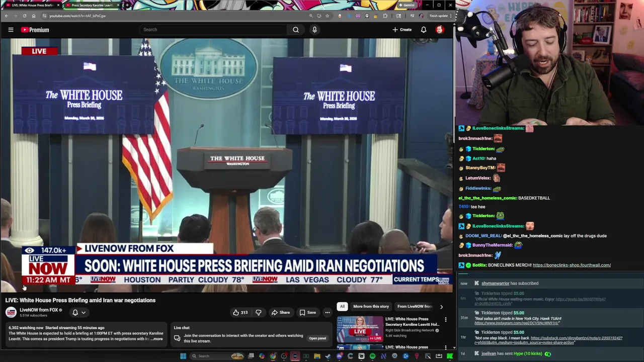Image resolution: width=644 pixels, height=362 pixels.
Task: Switch to the Press Secretary Karoline Leavitt tab
Action: pos(92,5)
